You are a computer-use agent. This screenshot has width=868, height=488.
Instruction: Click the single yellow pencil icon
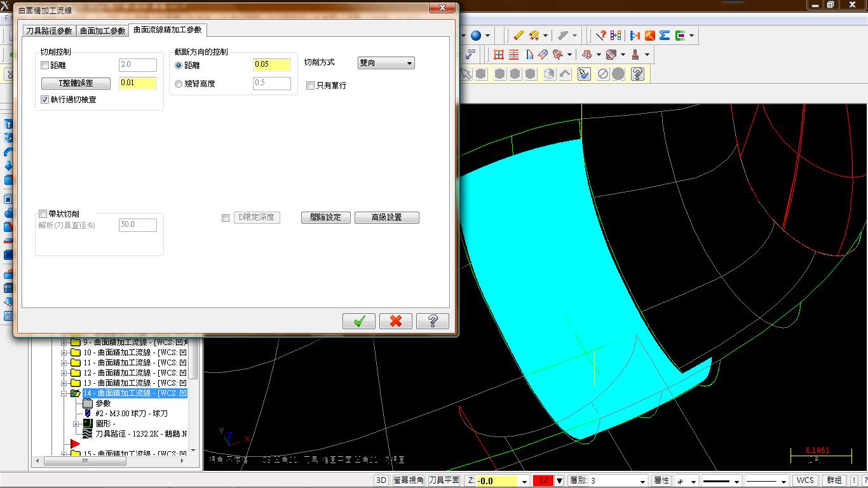(x=519, y=36)
